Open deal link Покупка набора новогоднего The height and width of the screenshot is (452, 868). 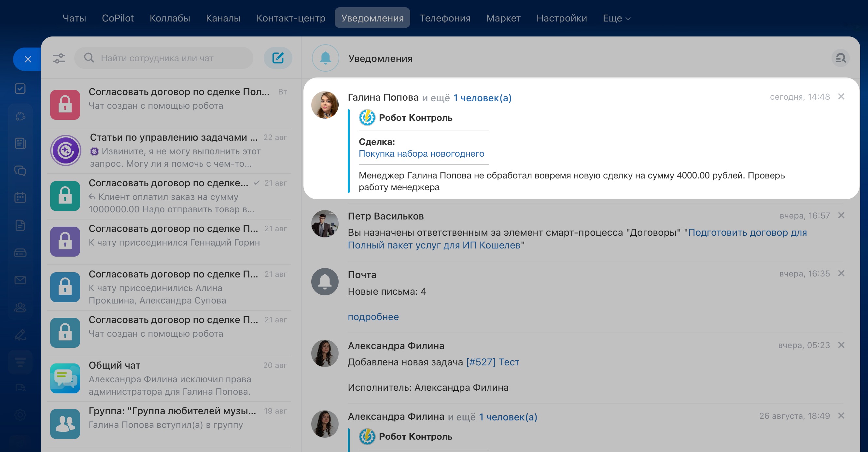(421, 154)
